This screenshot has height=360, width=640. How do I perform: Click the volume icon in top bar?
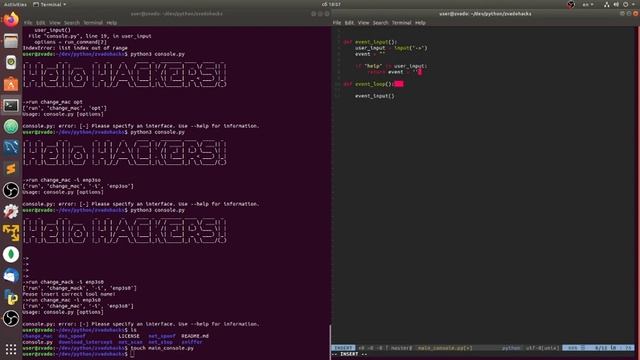click(x=616, y=4)
